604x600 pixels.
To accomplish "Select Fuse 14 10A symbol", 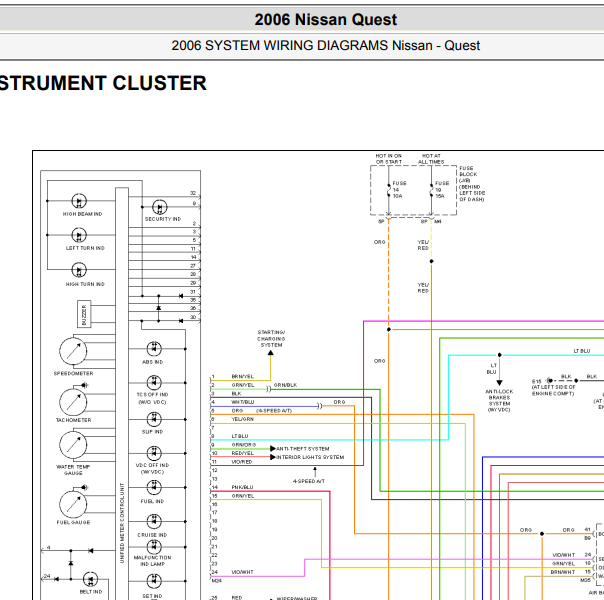I will [x=389, y=190].
